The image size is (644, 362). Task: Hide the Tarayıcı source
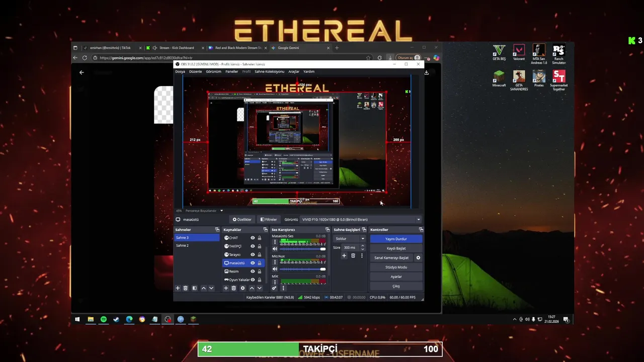[253, 254]
